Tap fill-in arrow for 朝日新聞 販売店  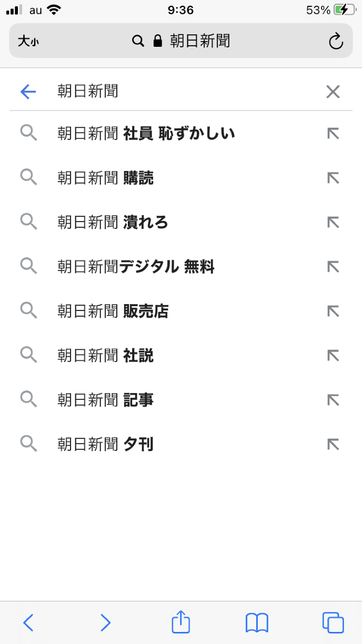click(333, 311)
